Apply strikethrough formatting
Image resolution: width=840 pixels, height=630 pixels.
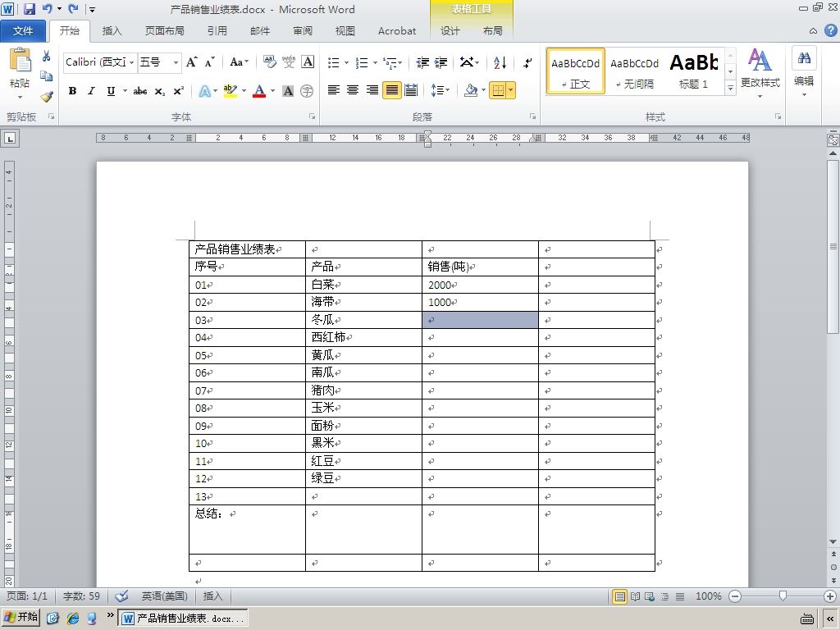140,91
